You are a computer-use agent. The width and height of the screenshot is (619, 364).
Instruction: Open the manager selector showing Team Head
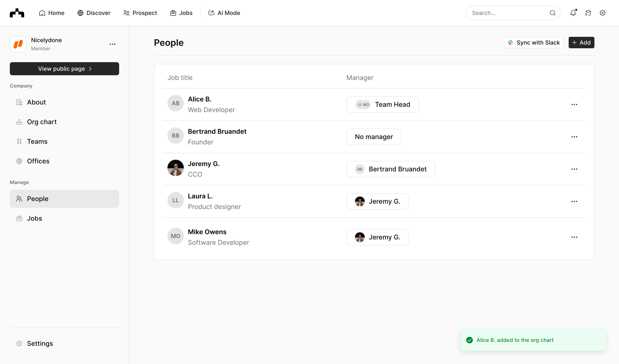click(x=382, y=104)
